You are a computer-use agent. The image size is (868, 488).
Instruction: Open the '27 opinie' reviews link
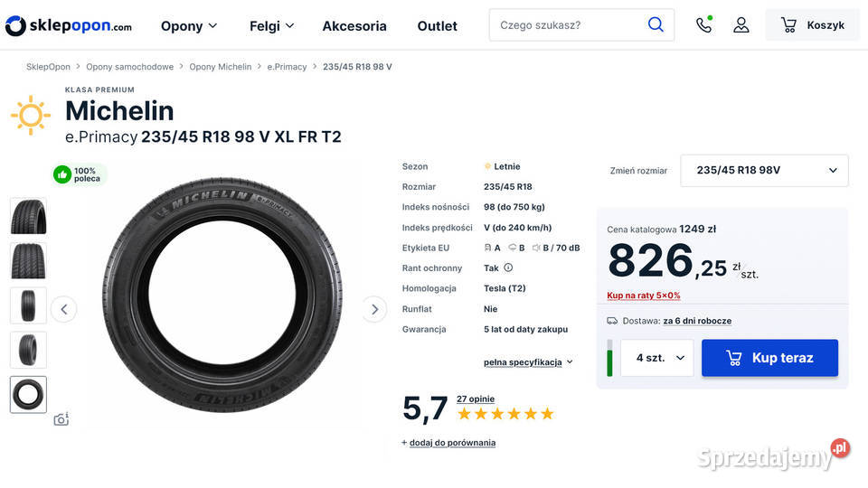click(x=476, y=399)
